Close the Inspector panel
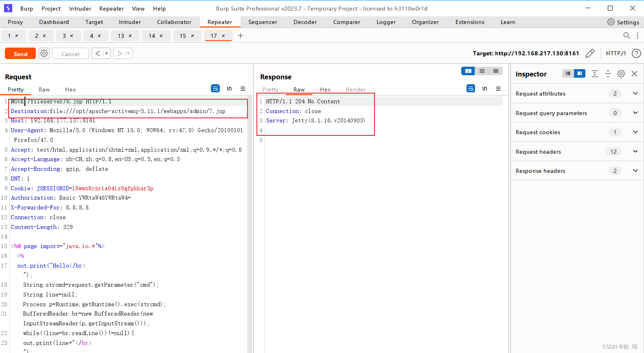This screenshot has height=353, width=644. tap(634, 74)
